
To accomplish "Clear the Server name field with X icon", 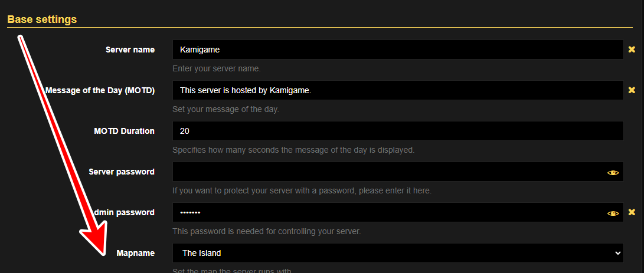I will tap(632, 50).
